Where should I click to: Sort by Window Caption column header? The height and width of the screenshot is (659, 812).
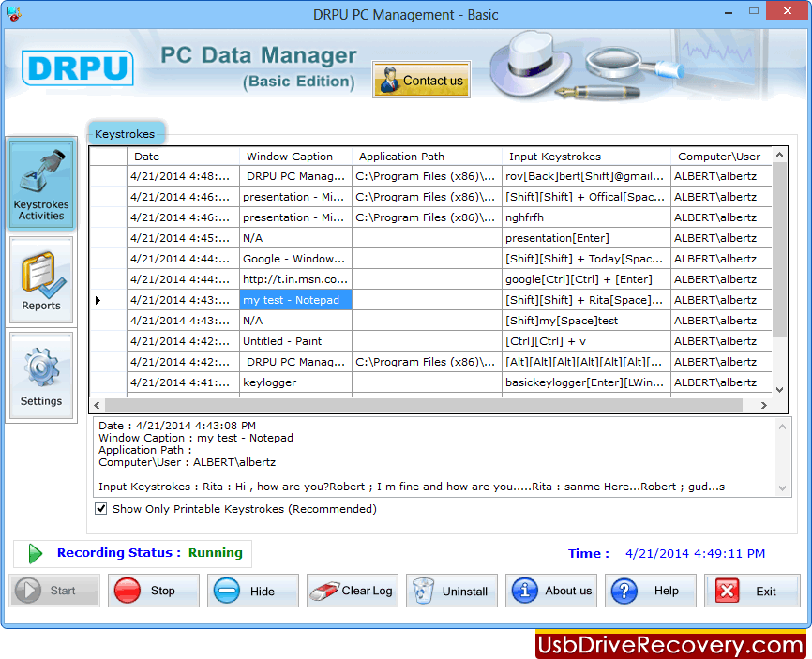point(295,157)
